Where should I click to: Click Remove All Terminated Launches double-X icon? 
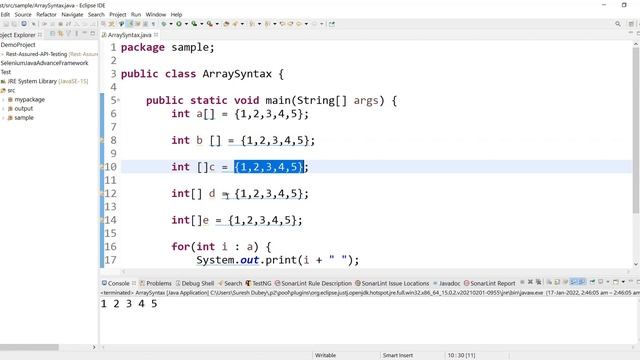pos(539,282)
